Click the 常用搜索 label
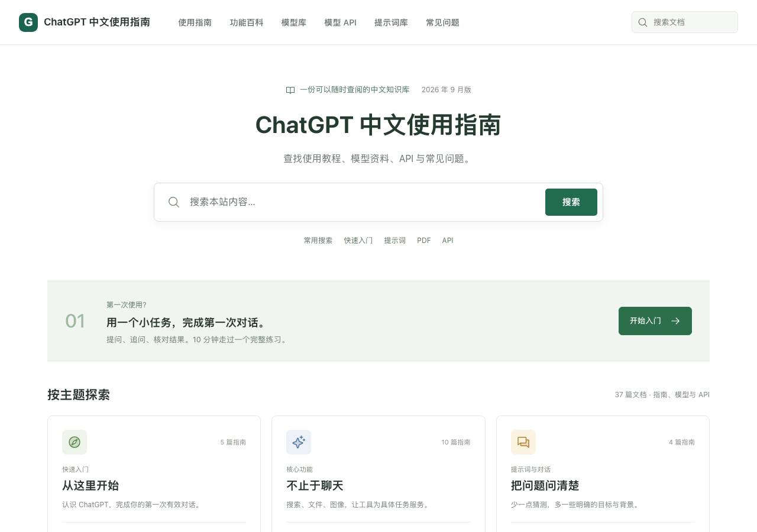 pos(318,241)
